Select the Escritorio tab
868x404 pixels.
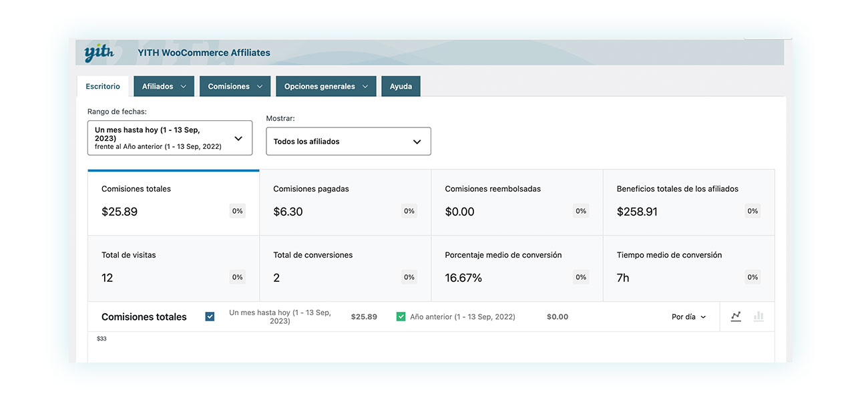103,86
